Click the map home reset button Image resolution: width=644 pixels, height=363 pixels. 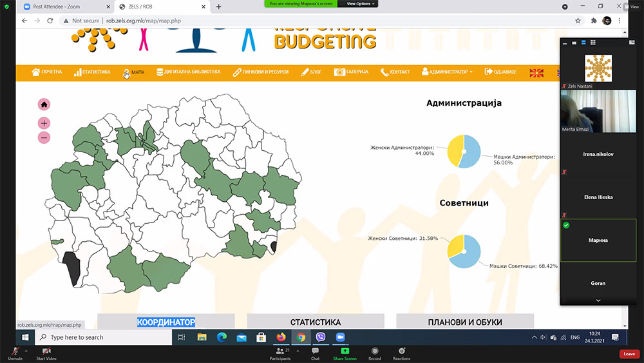44,104
